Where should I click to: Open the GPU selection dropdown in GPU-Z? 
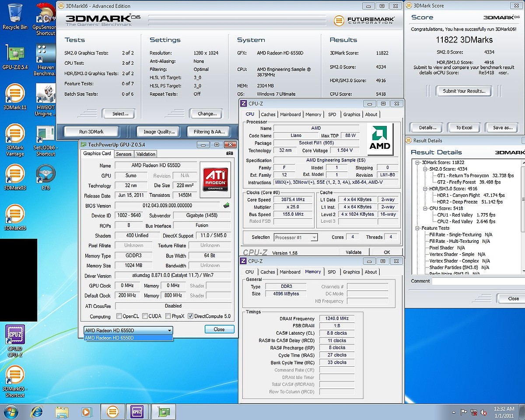point(128,330)
